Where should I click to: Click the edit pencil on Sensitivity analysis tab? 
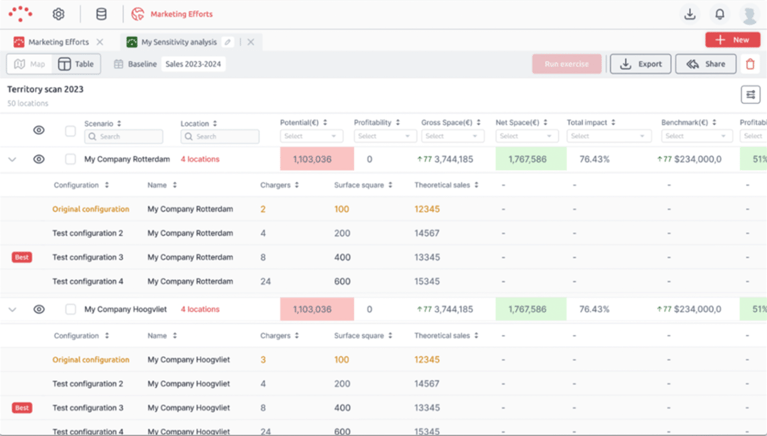click(228, 42)
